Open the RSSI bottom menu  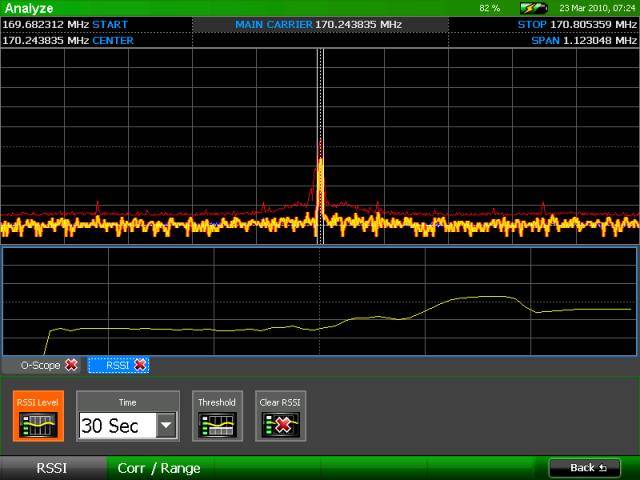tap(52, 468)
